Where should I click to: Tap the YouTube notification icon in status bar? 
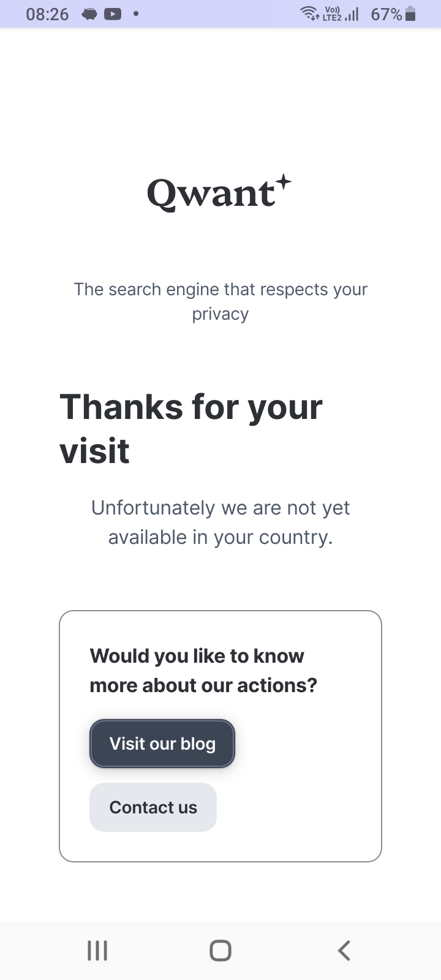pyautogui.click(x=113, y=14)
